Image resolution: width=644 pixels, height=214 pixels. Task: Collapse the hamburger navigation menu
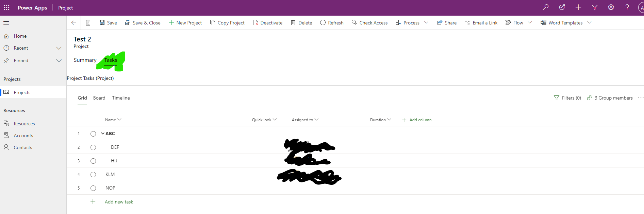pos(6,23)
